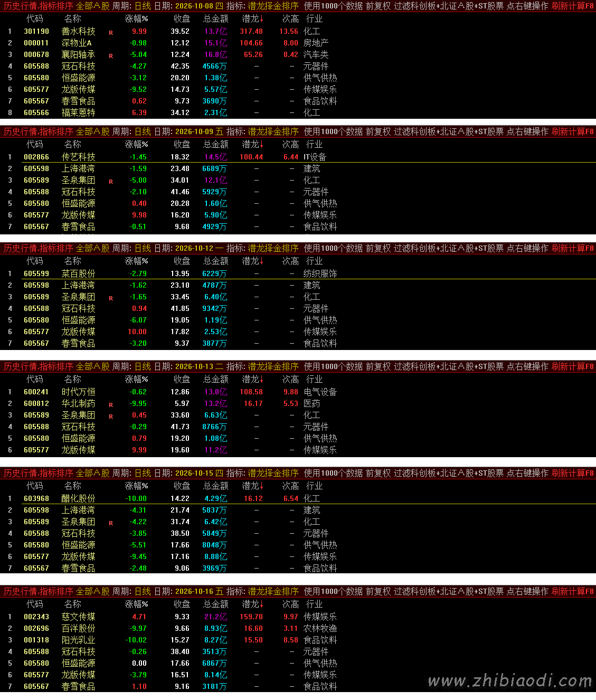Select the 醋化股份 stock name

(79, 498)
